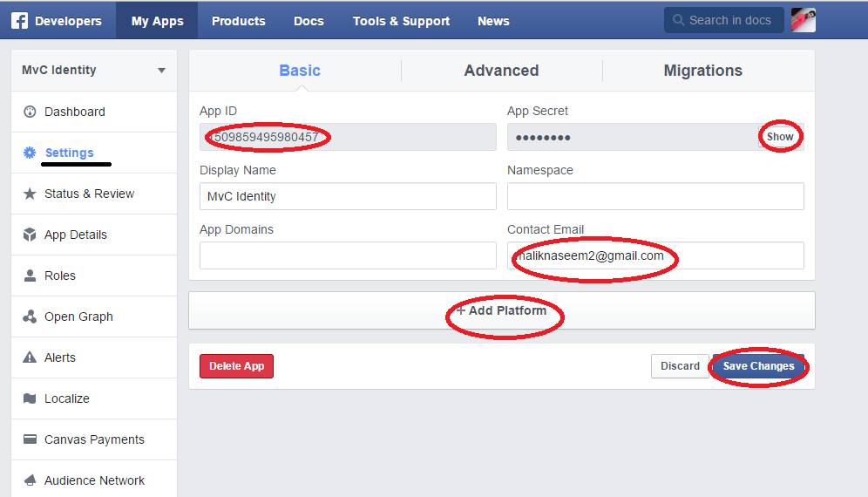Click the Audience Network megaphone icon
The width and height of the screenshot is (868, 497).
click(30, 480)
